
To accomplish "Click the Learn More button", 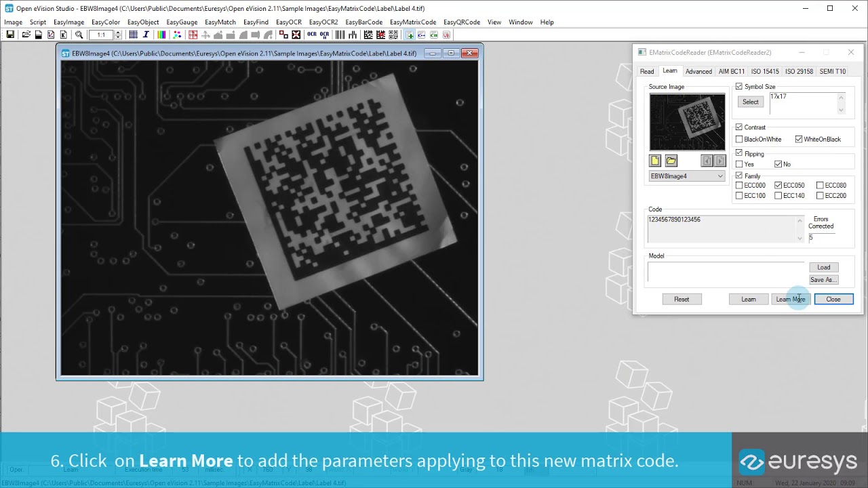I will coord(791,299).
